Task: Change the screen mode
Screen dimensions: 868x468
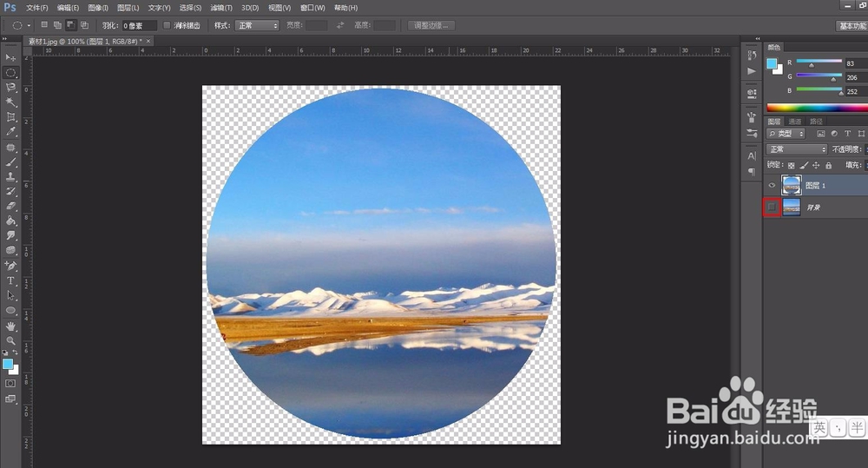Action: point(10,399)
